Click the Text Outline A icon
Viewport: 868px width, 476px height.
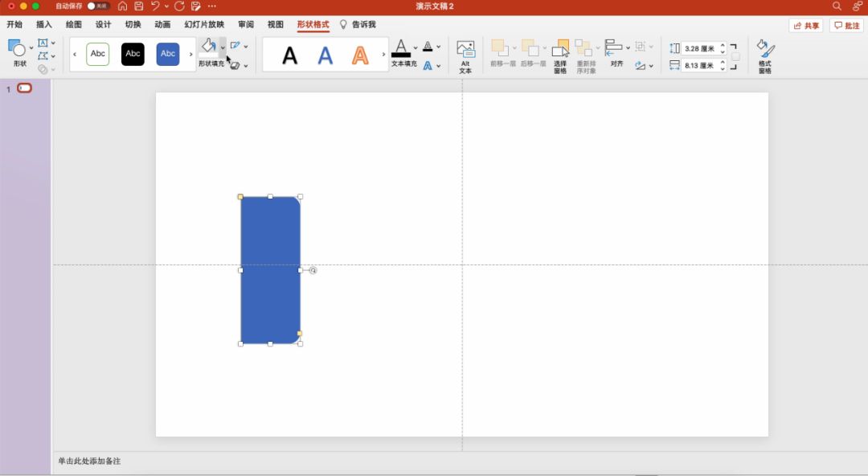[x=428, y=46]
